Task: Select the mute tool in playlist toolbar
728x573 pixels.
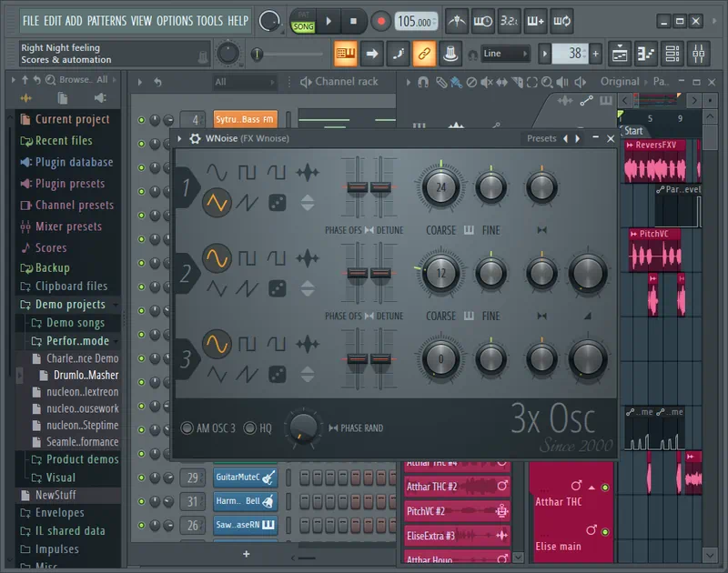Action: [x=487, y=82]
